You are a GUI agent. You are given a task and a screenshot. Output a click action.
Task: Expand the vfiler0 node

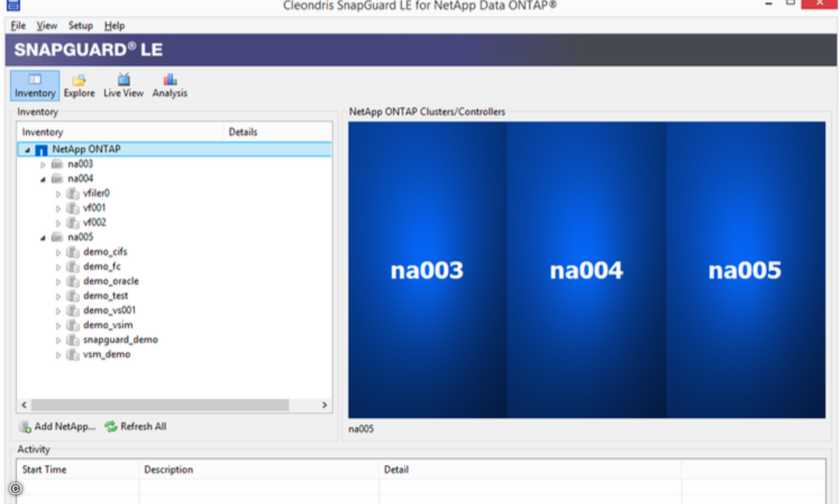(x=59, y=194)
